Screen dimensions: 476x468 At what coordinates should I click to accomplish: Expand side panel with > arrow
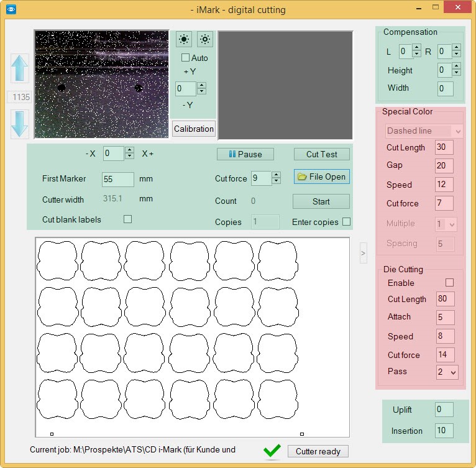(364, 253)
